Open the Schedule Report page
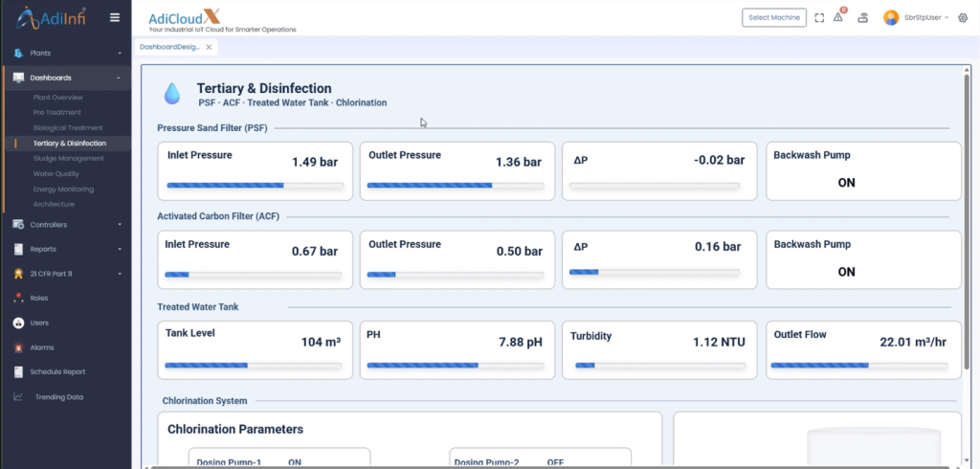 point(57,372)
